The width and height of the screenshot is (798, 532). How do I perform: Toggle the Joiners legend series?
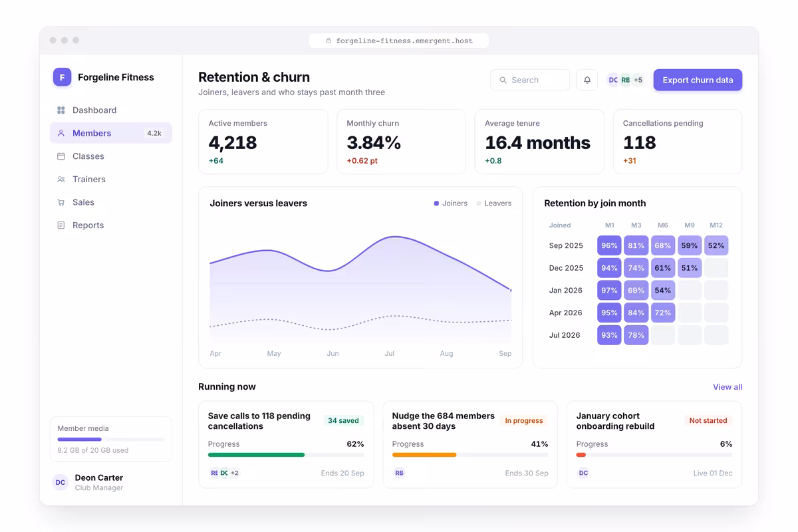(x=451, y=203)
